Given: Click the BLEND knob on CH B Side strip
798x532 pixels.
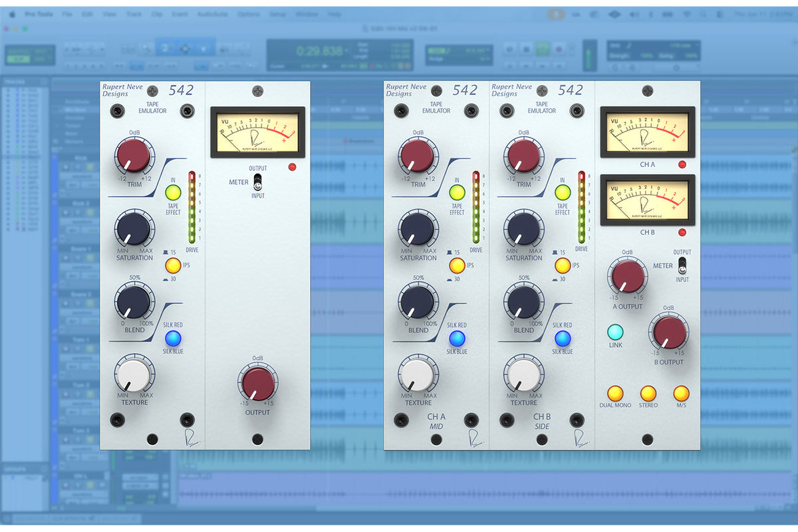Looking at the screenshot, I should tap(523, 302).
